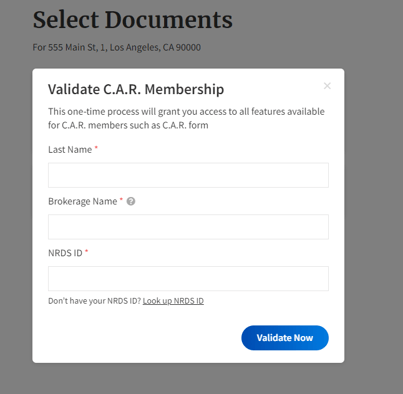Click the red asterisk after NRDS ID

coord(86,251)
